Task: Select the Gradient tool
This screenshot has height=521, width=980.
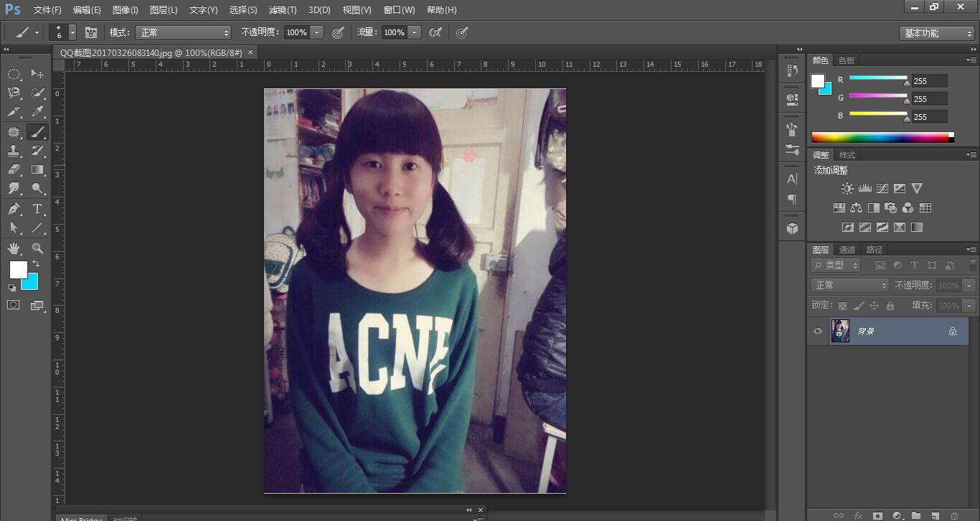Action: click(37, 170)
